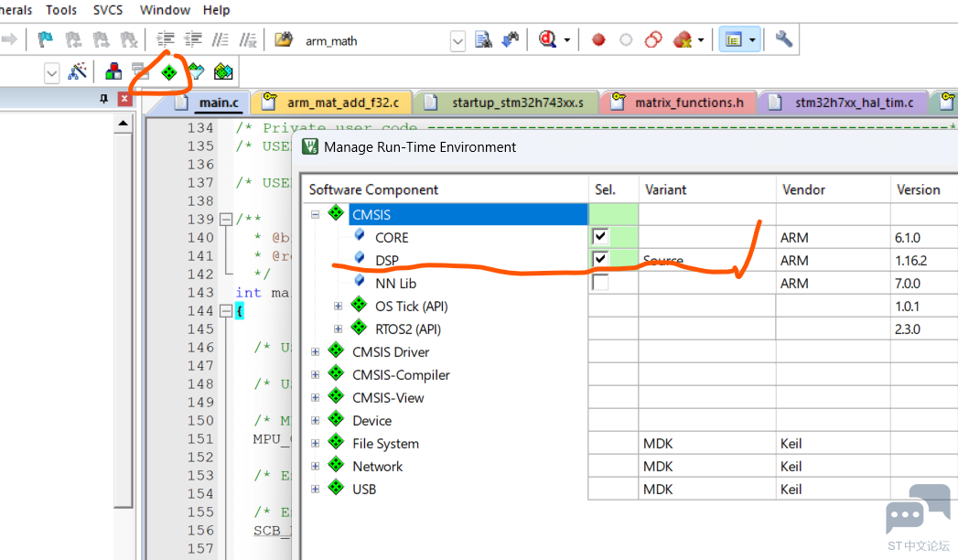Click File Extensions colored blocks icon
The image size is (958, 560).
point(113,71)
